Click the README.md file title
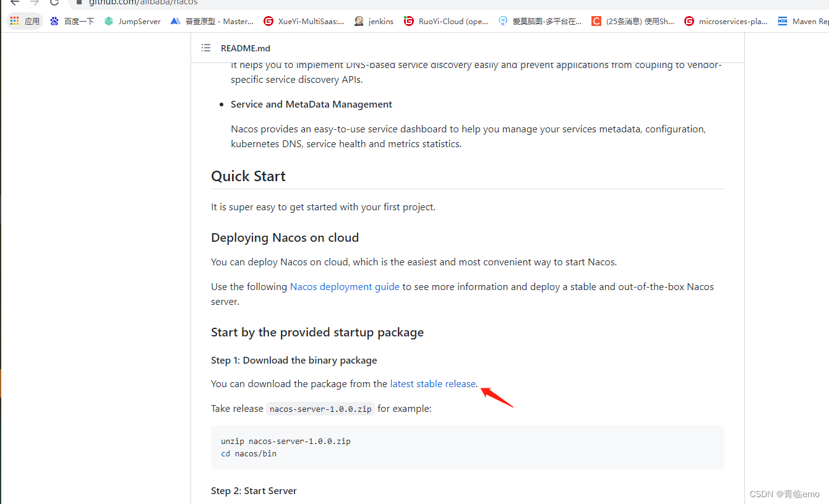The height and width of the screenshot is (504, 829). click(x=246, y=48)
